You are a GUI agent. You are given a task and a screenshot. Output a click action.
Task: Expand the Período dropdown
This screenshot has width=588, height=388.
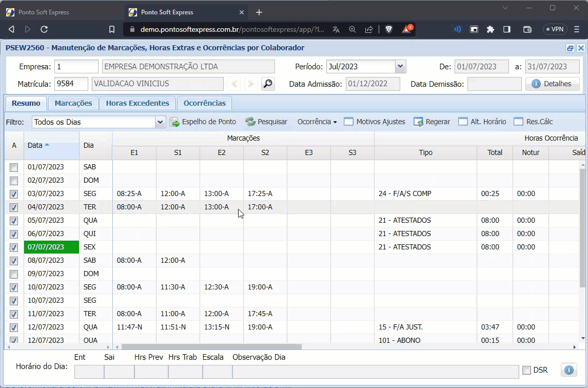[401, 66]
